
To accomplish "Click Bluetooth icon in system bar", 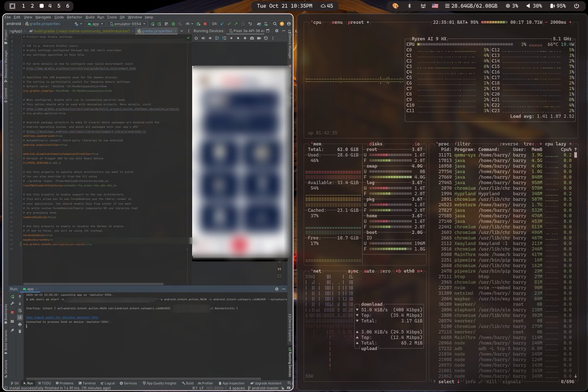I will click(410, 6).
